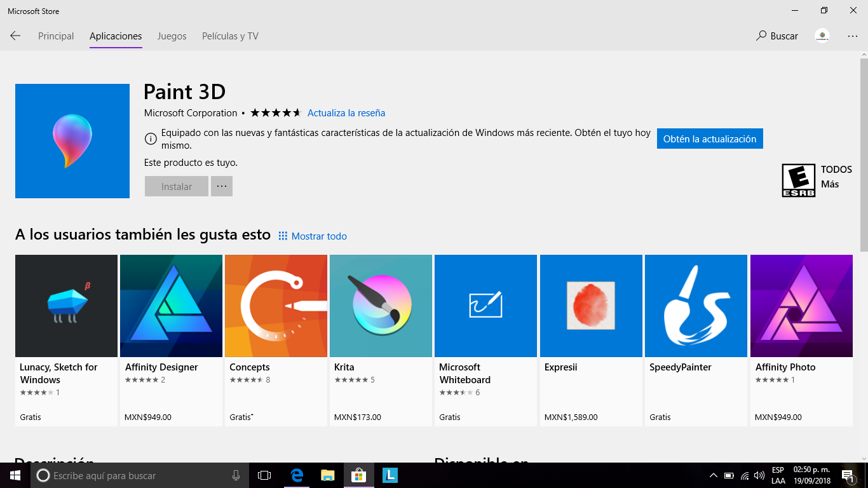Switch to the Principal tab
Viewport: 868px width, 488px height.
pos(56,36)
